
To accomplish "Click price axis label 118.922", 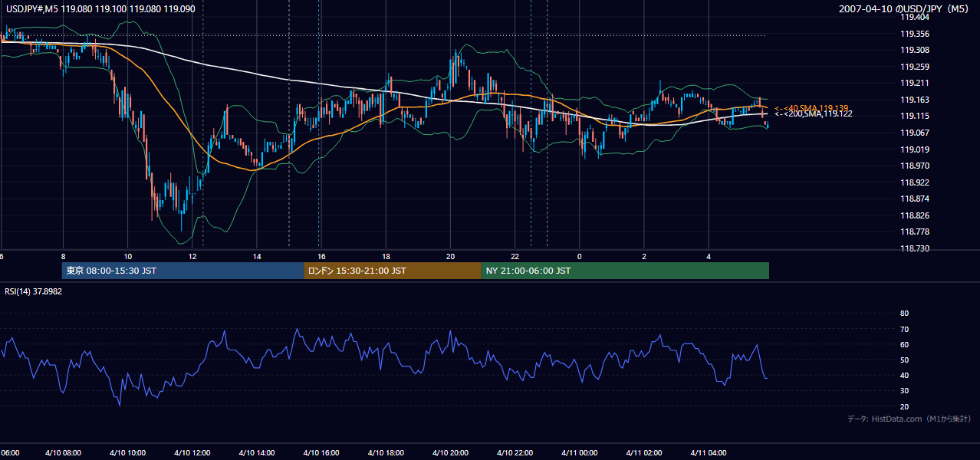I will (x=914, y=182).
